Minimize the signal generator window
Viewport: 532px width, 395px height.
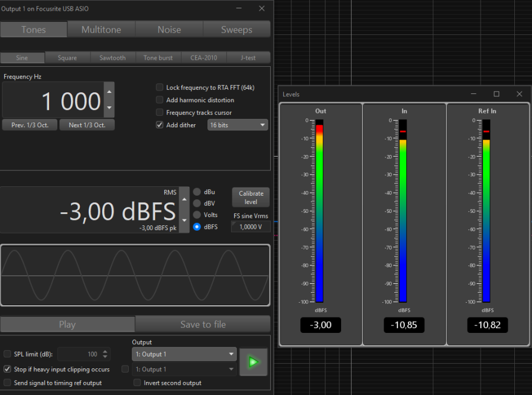(x=239, y=8)
